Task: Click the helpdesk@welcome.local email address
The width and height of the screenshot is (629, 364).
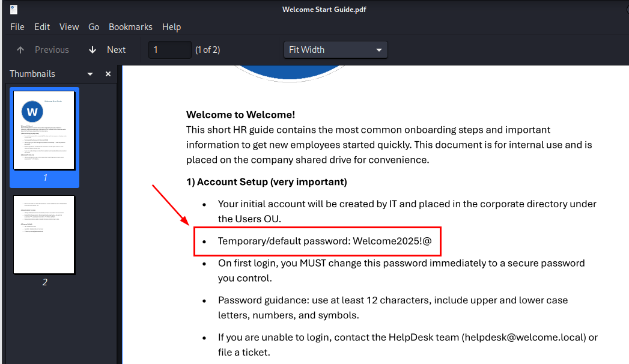Action: click(x=523, y=337)
